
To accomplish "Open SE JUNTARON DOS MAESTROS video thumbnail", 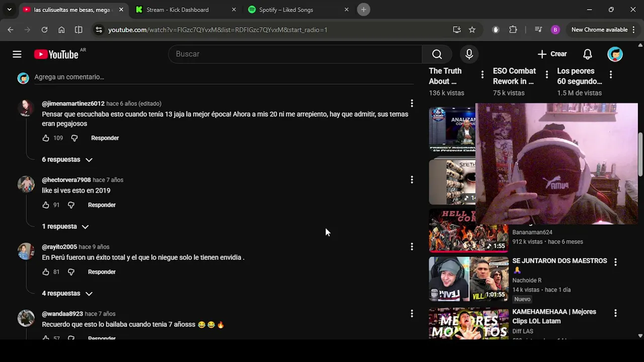I will click(468, 279).
